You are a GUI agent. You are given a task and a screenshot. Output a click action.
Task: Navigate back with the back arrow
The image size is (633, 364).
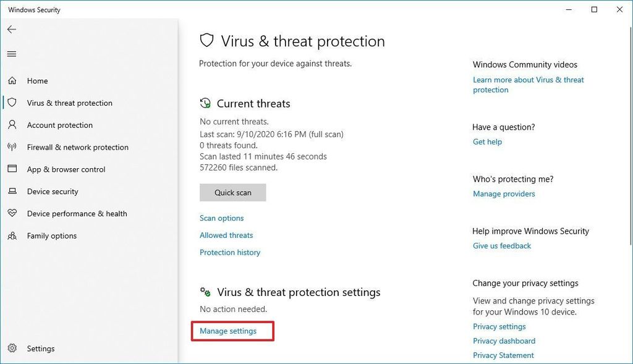[x=11, y=29]
